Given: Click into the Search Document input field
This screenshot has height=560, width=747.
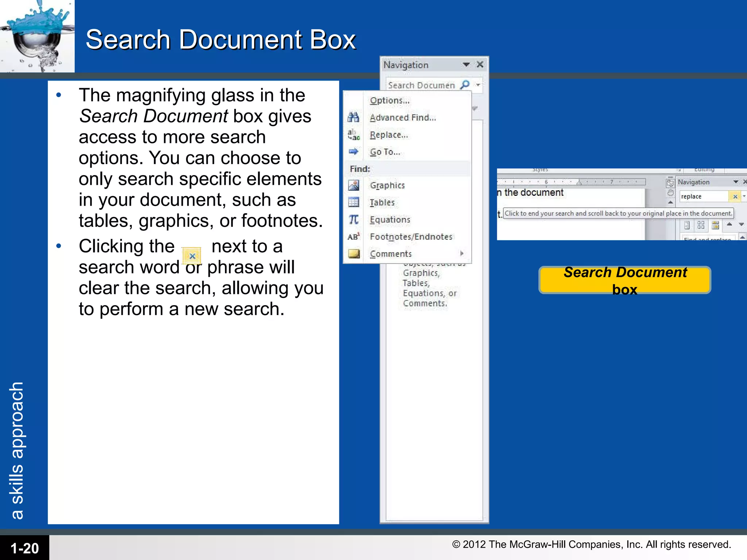Looking at the screenshot, I should click(422, 85).
